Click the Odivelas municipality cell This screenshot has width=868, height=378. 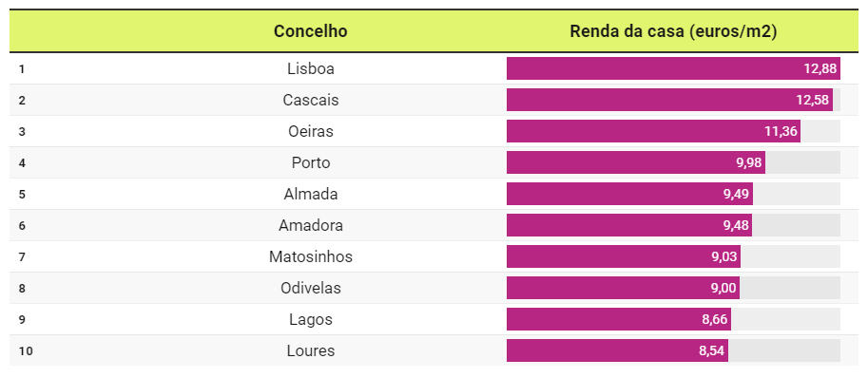click(311, 288)
